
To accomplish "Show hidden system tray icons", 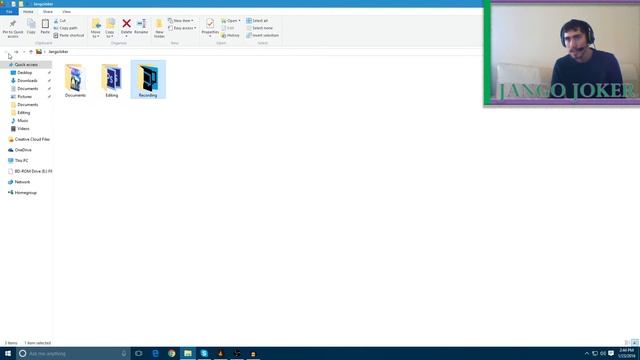I will tap(587, 353).
